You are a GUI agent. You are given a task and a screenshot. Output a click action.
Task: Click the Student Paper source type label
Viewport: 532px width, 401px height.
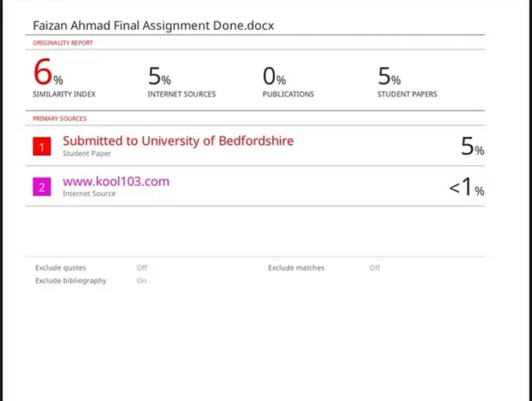click(87, 154)
